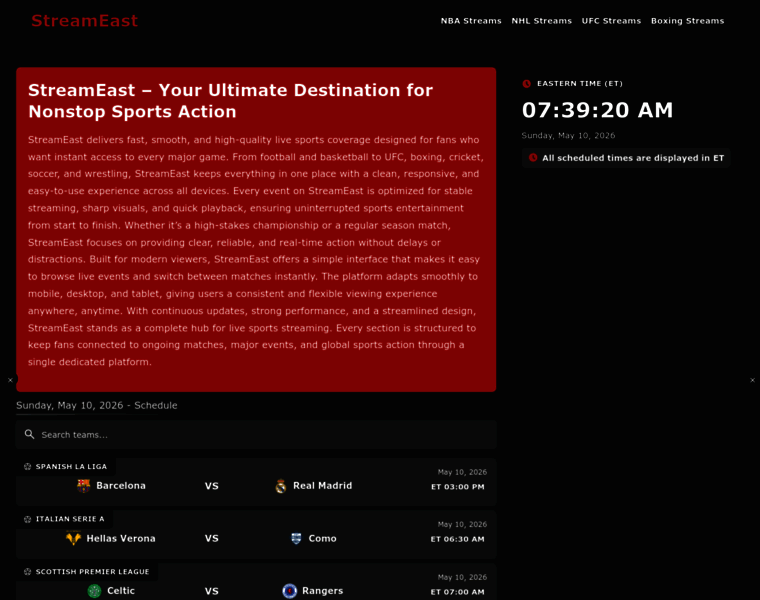
Task: Click the 07:39:20 AM clock display
Action: coord(597,110)
